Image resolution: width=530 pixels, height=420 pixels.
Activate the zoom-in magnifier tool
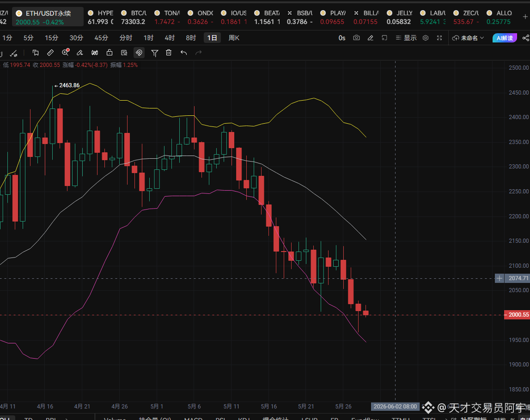point(65,52)
